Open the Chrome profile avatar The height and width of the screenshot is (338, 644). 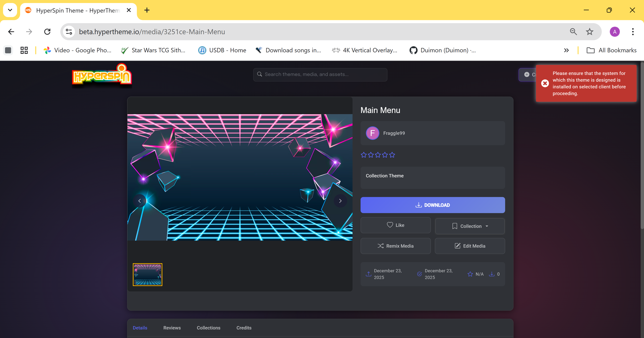point(614,32)
